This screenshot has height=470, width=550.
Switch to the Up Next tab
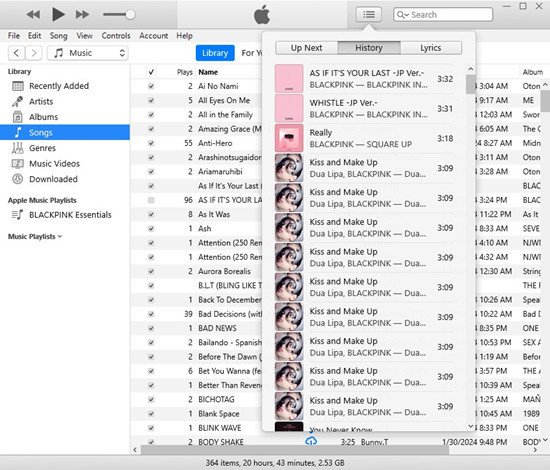pyautogui.click(x=307, y=48)
